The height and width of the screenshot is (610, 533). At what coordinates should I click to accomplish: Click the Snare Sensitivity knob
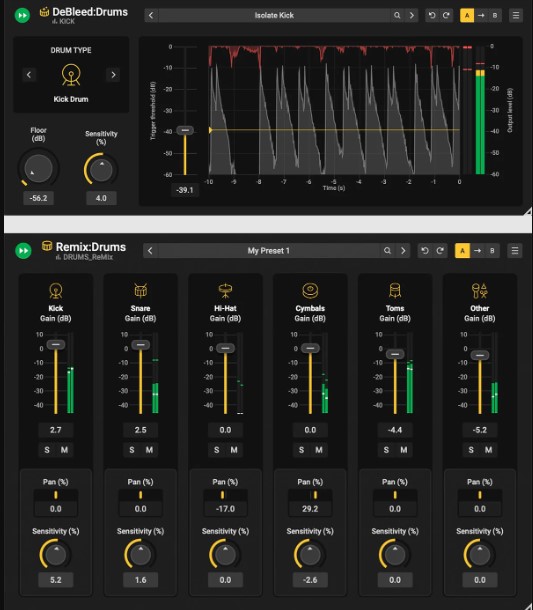tap(140, 554)
